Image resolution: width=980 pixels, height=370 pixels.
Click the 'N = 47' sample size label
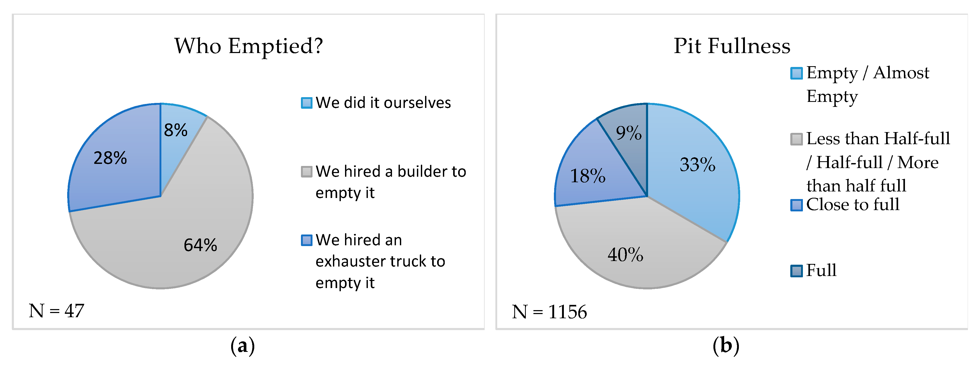pos(56,311)
